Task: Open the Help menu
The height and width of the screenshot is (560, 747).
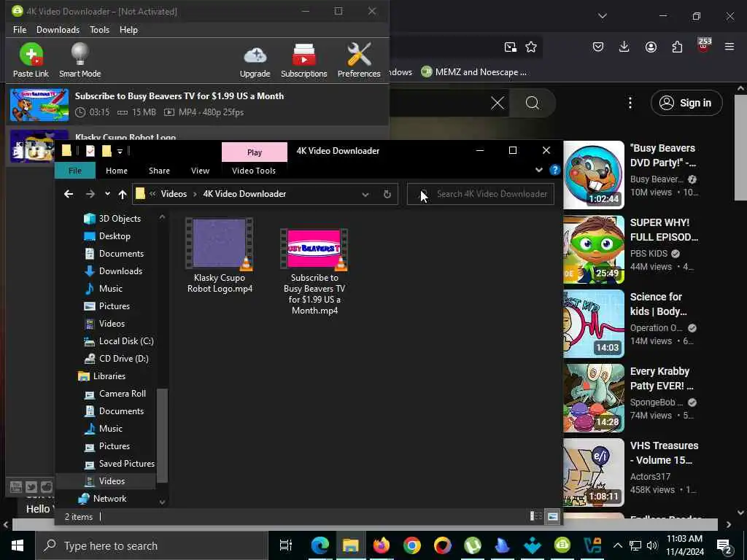Action: pyautogui.click(x=128, y=29)
